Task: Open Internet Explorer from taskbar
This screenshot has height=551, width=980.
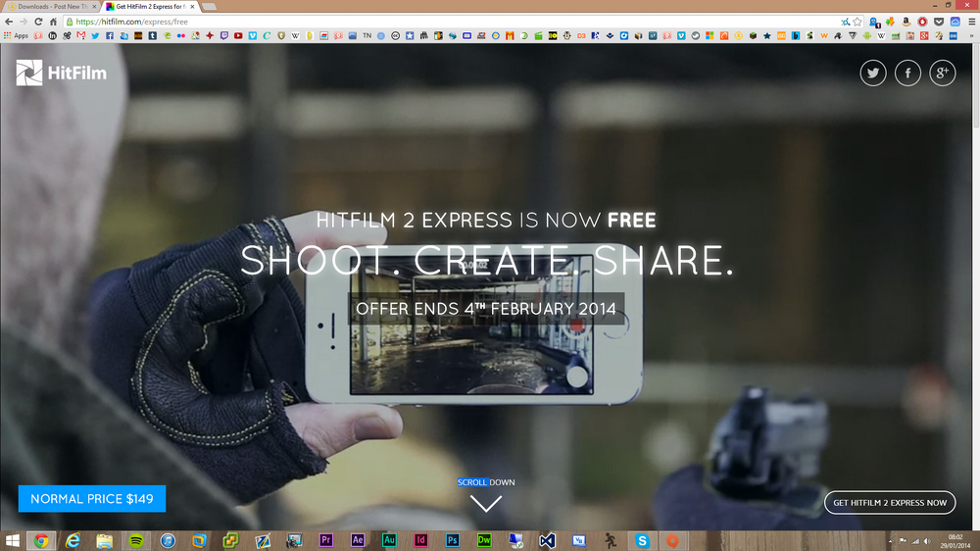Action: [x=73, y=540]
